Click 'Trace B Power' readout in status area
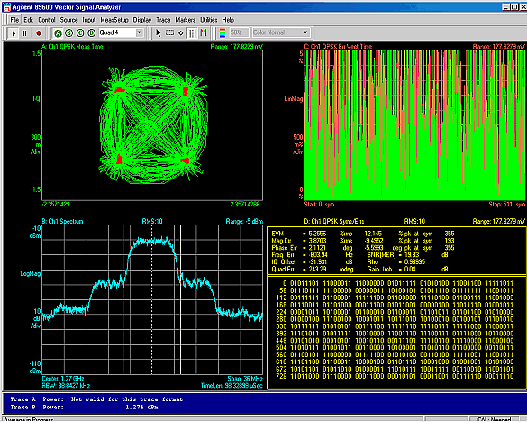Image resolution: width=527 pixels, height=423 pixels. [x=85, y=407]
